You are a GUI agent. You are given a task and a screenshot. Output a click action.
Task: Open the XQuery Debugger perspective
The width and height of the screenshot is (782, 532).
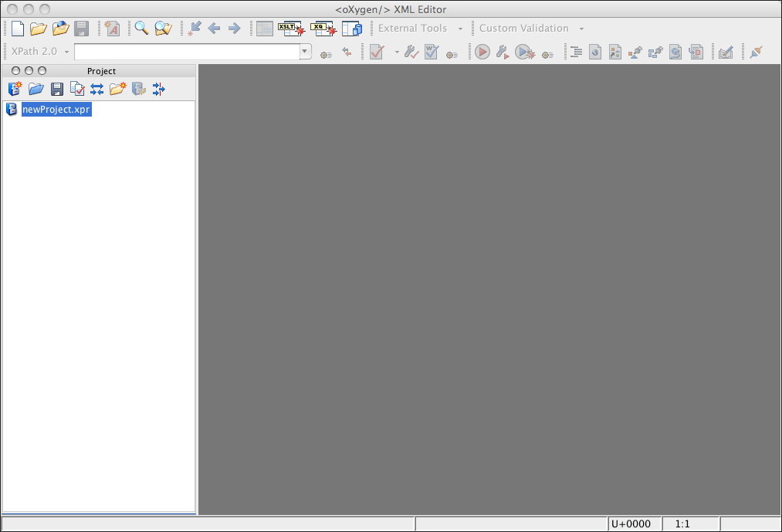coord(323,29)
